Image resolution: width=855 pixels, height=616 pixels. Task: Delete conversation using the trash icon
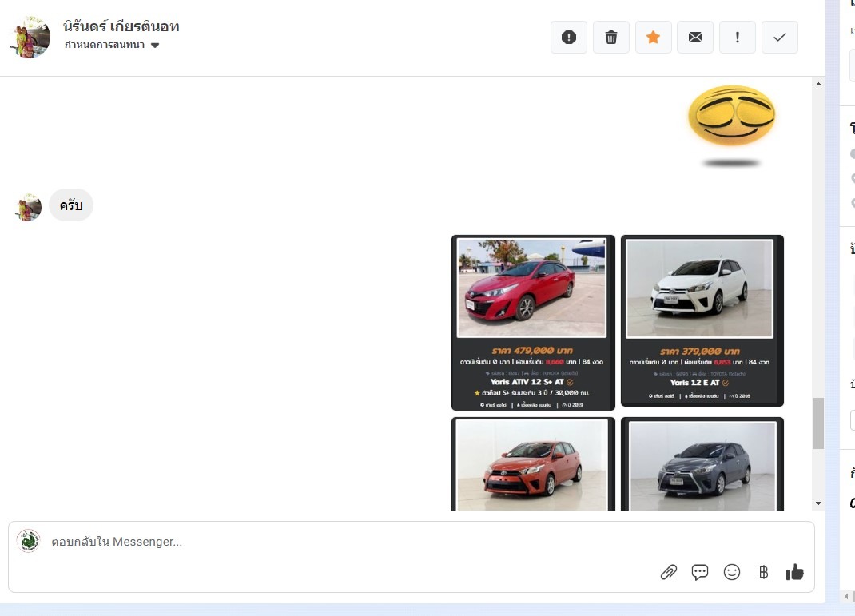(611, 38)
